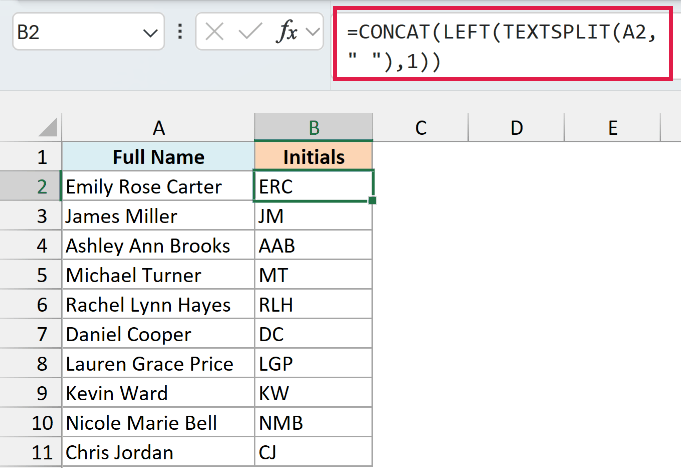
Task: Select column D header
Action: click(516, 128)
